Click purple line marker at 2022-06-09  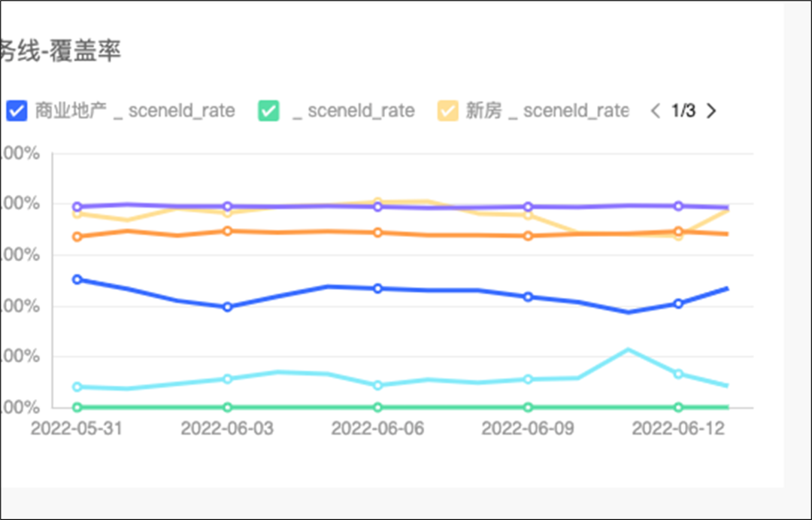click(528, 207)
